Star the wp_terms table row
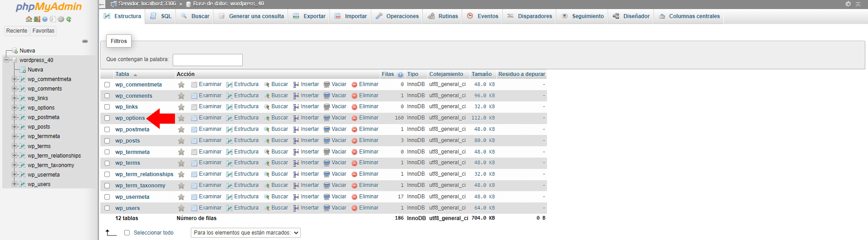868x240 pixels. (181, 163)
